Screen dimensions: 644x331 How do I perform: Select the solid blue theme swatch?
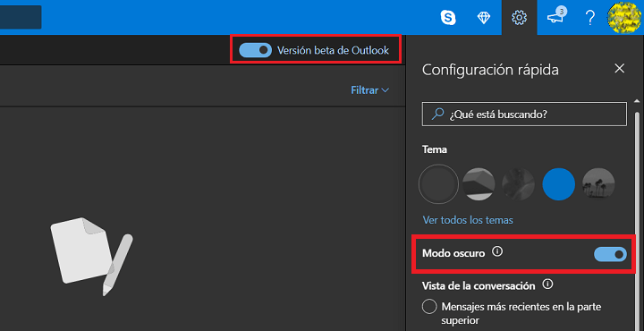pos(558,184)
